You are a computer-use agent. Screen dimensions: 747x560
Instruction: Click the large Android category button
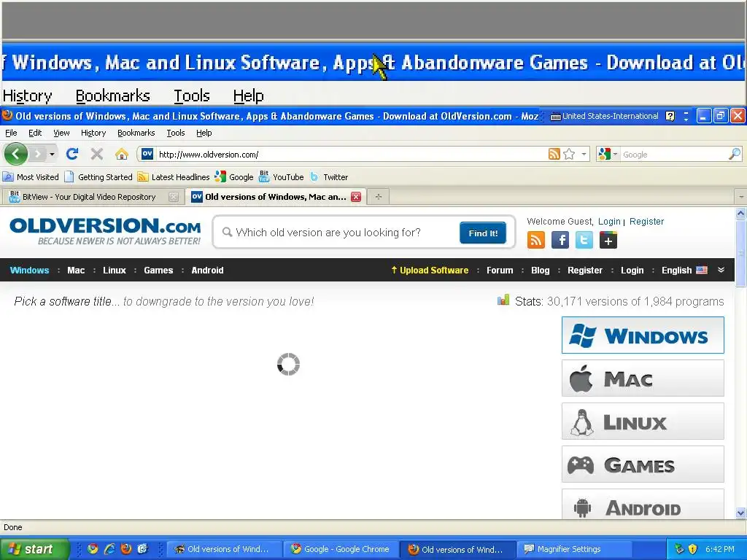pos(643,505)
